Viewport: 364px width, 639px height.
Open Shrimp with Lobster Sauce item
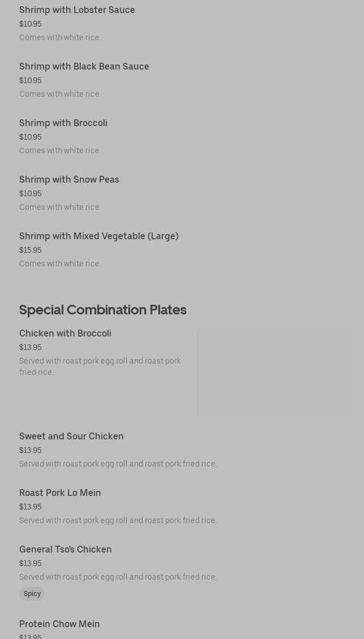coord(77,10)
